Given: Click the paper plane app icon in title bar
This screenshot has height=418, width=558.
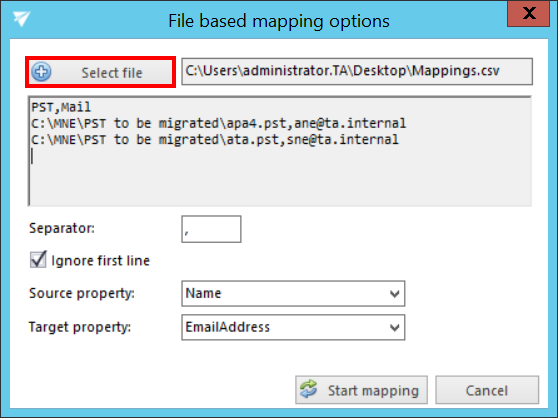Looking at the screenshot, I should click(21, 18).
